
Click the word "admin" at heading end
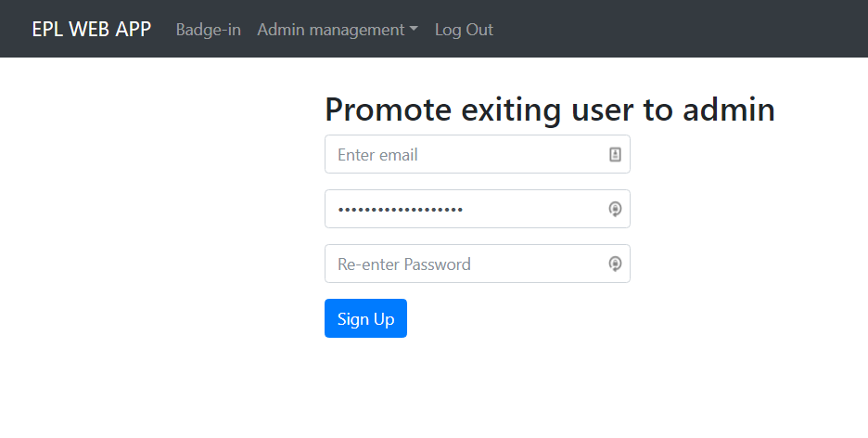pos(729,109)
